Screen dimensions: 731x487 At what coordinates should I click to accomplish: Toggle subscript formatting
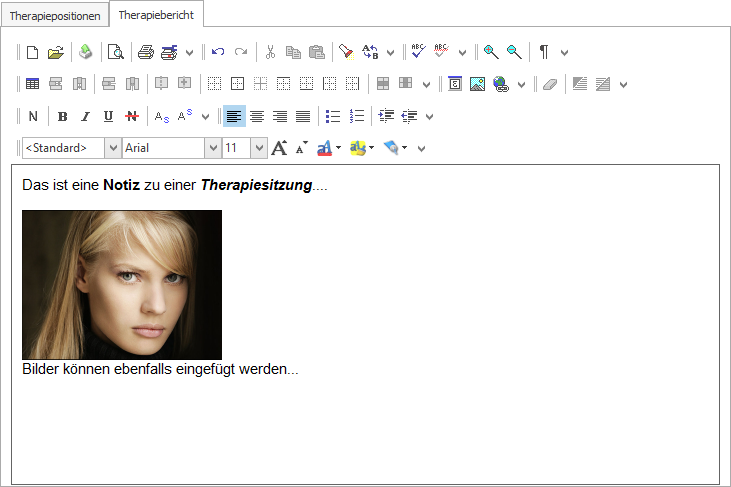click(x=162, y=117)
